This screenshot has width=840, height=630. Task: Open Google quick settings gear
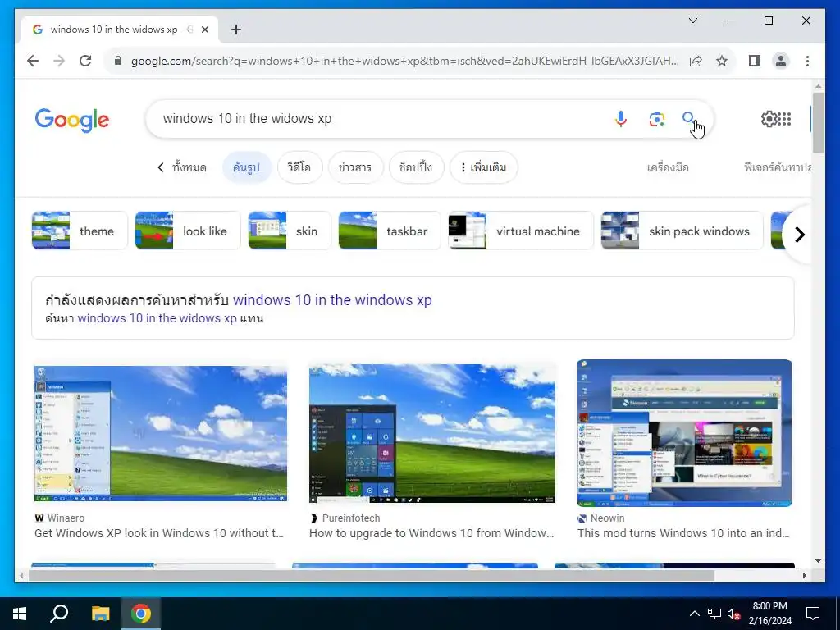click(x=768, y=118)
